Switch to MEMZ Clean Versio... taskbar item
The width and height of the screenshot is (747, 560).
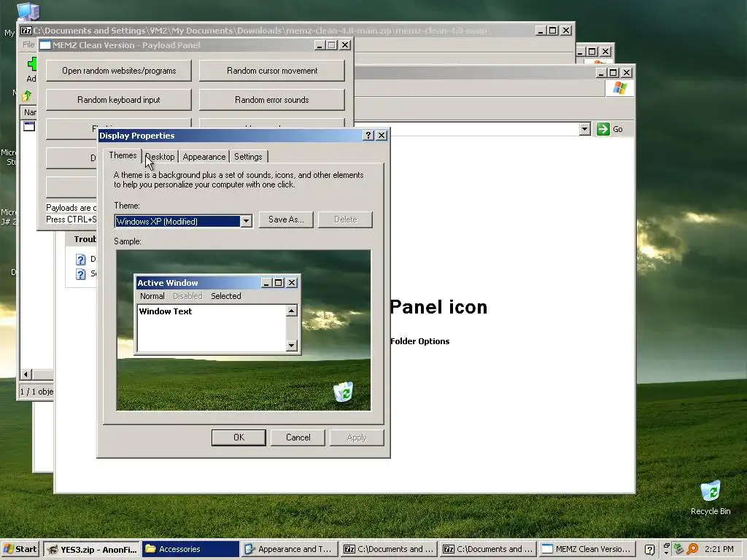(588, 549)
